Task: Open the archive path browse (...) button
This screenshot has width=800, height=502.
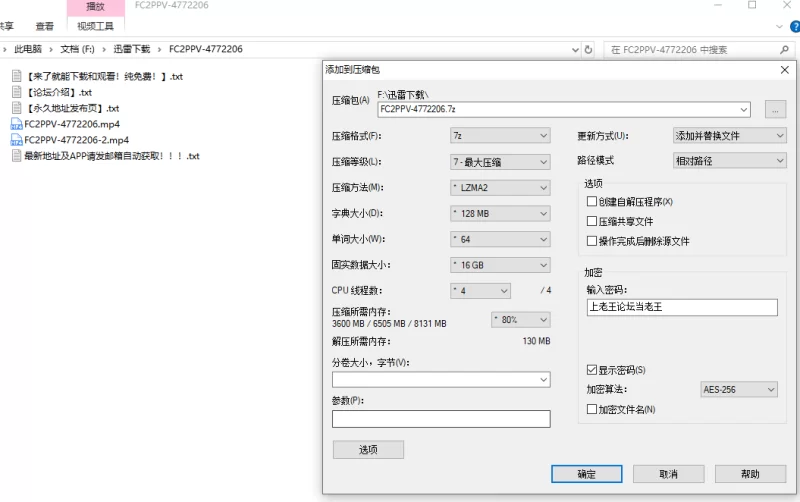Action: pyautogui.click(x=776, y=109)
